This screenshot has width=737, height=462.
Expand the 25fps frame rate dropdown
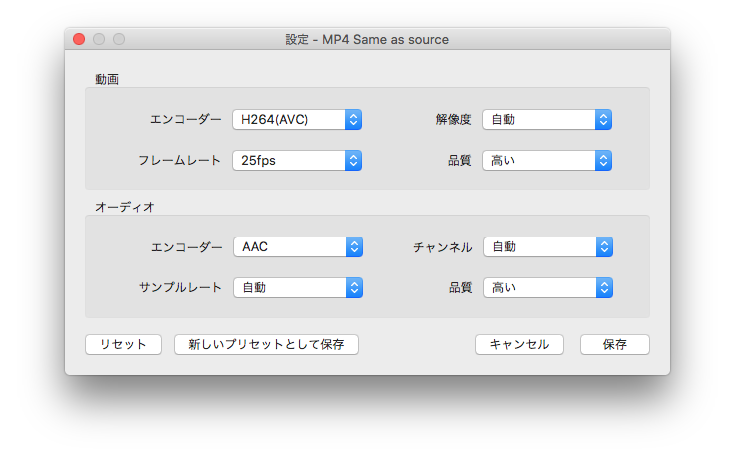pos(296,160)
